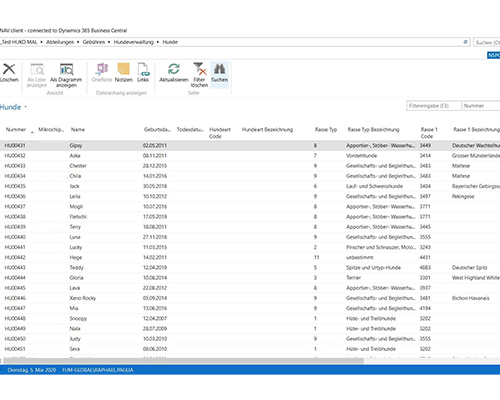Click the cell Vorstehhunde

pos(361,156)
